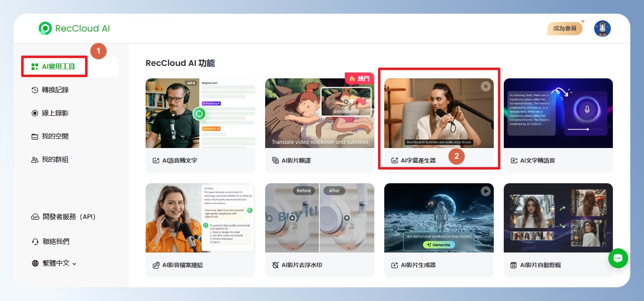Click the 線上錄影 record icon
The height and width of the screenshot is (301, 644).
[x=35, y=113]
